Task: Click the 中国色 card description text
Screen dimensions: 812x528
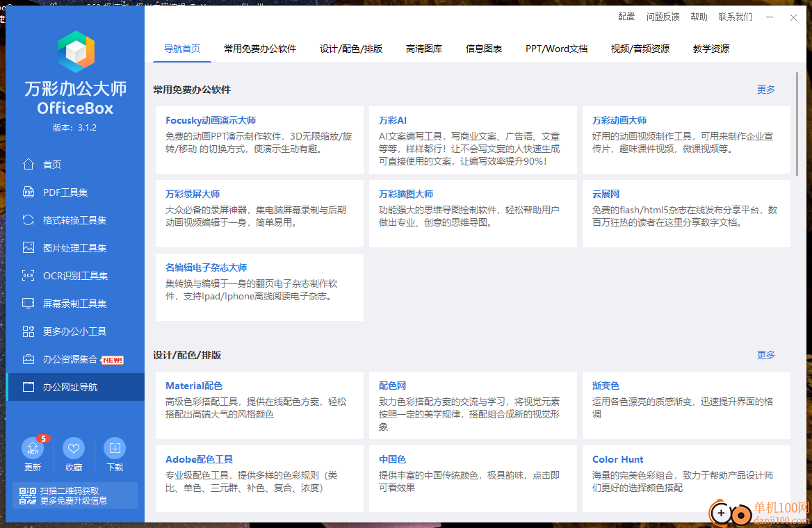Action: [x=469, y=481]
